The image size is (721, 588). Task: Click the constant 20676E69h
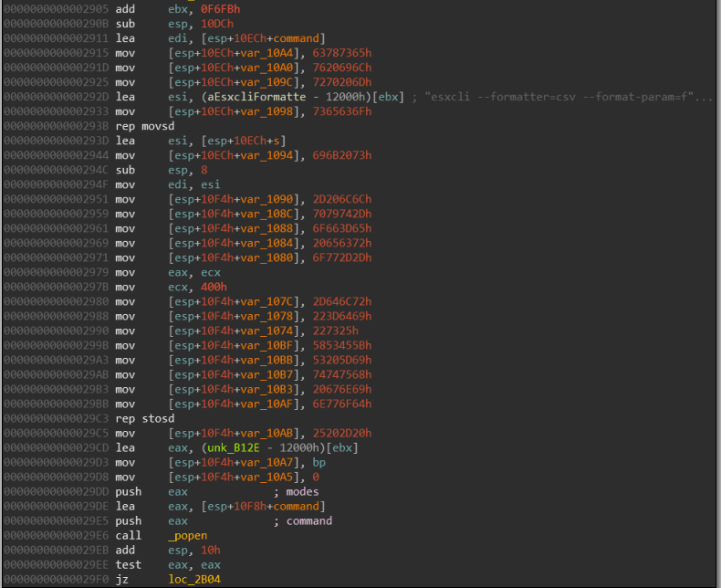coord(342,389)
